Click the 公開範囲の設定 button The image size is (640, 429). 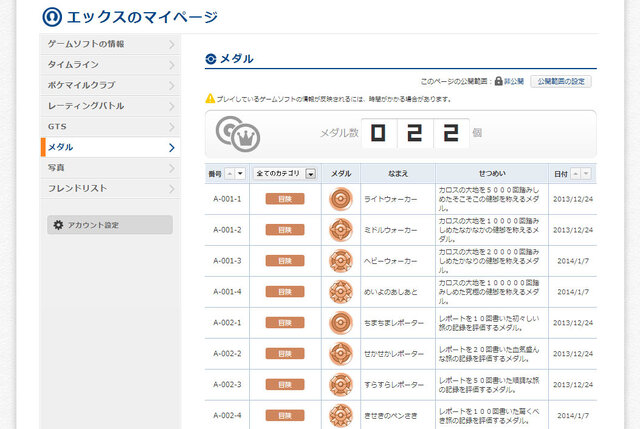coord(561,82)
